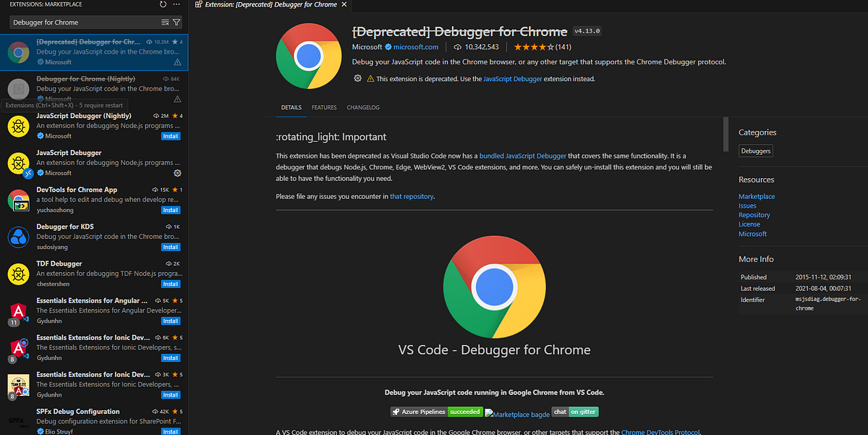Viewport: 868px width, 435px height.
Task: Select the Debuggers category badge
Action: 755,151
